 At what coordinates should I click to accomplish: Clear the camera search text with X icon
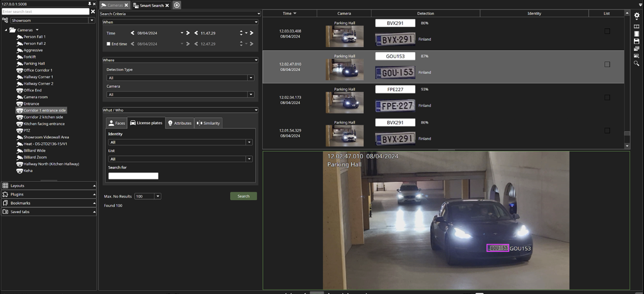(x=93, y=11)
